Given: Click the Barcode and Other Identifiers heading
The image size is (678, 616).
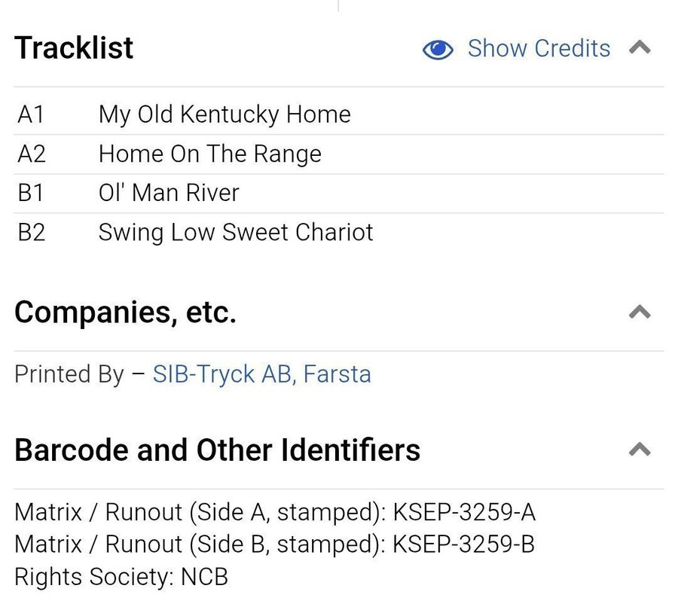Looking at the screenshot, I should point(217,450).
